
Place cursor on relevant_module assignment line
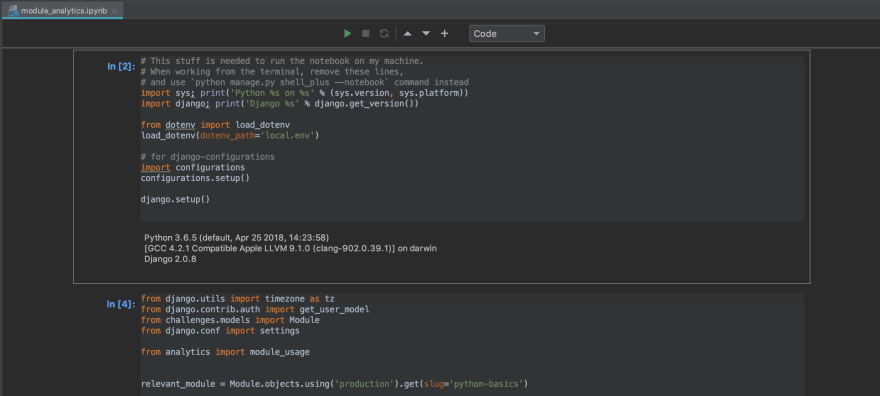pos(334,384)
